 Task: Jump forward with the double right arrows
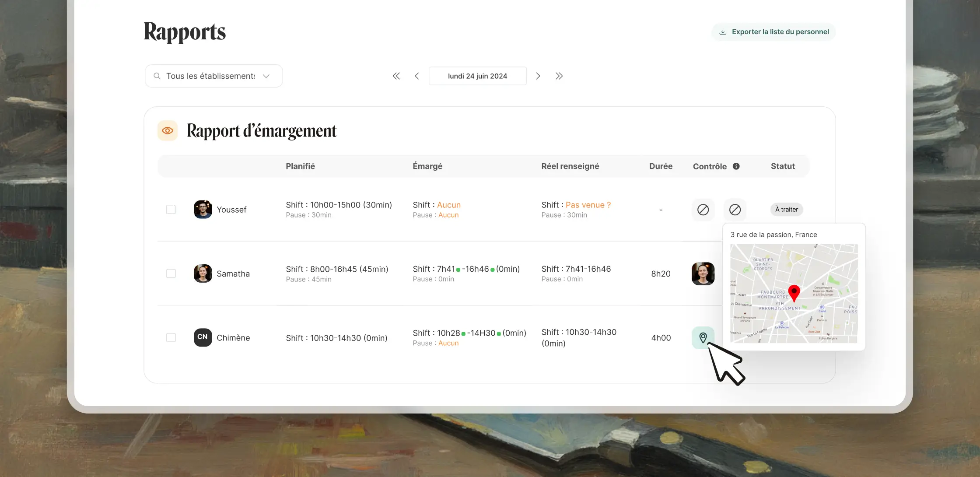[559, 76]
